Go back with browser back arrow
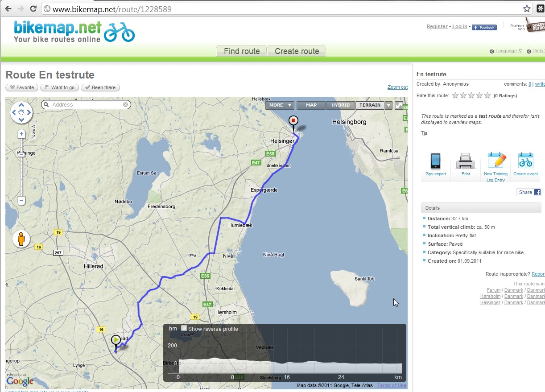545x392 pixels. pyautogui.click(x=8, y=8)
